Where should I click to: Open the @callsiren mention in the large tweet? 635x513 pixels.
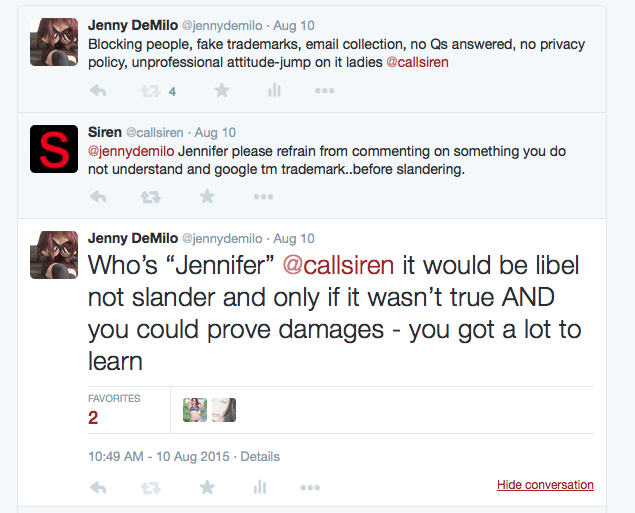pyautogui.click(x=338, y=265)
